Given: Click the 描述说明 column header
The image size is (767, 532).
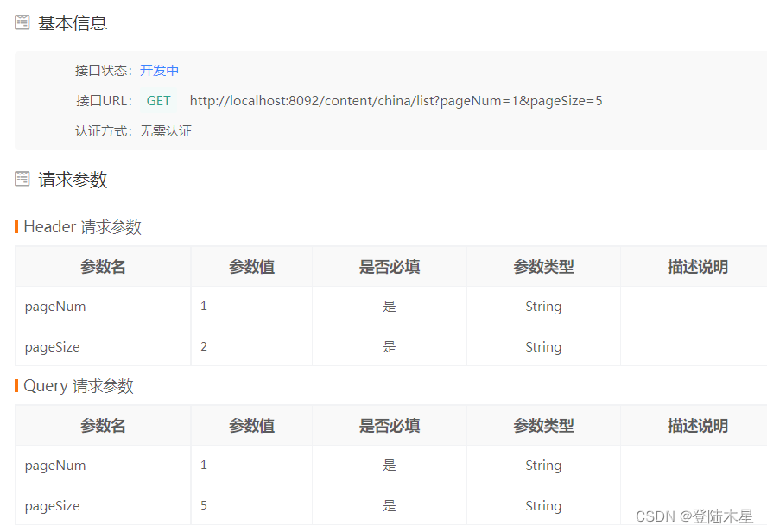Looking at the screenshot, I should [697, 266].
